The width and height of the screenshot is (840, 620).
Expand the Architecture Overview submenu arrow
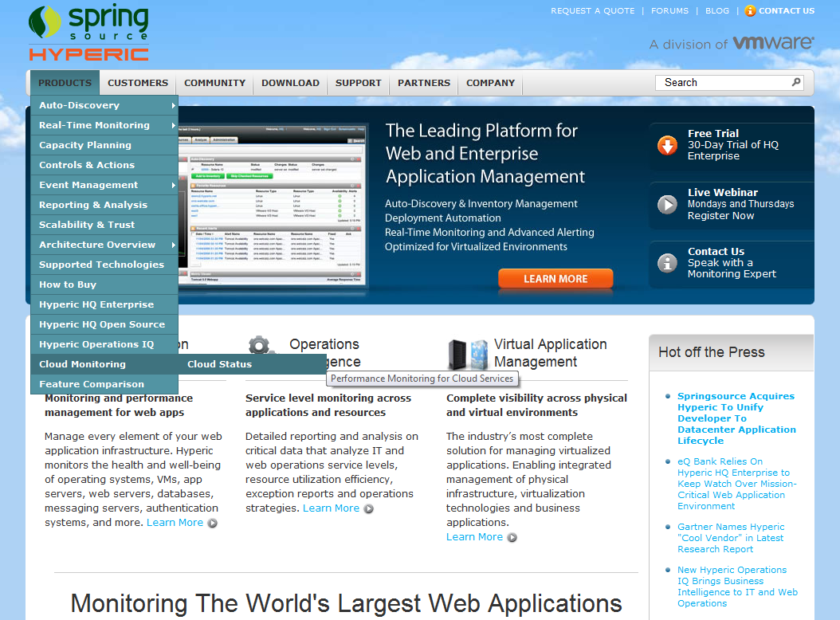174,245
